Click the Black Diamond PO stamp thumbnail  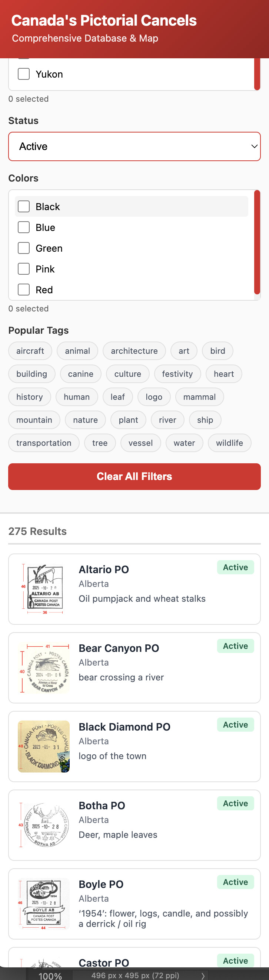(x=44, y=747)
